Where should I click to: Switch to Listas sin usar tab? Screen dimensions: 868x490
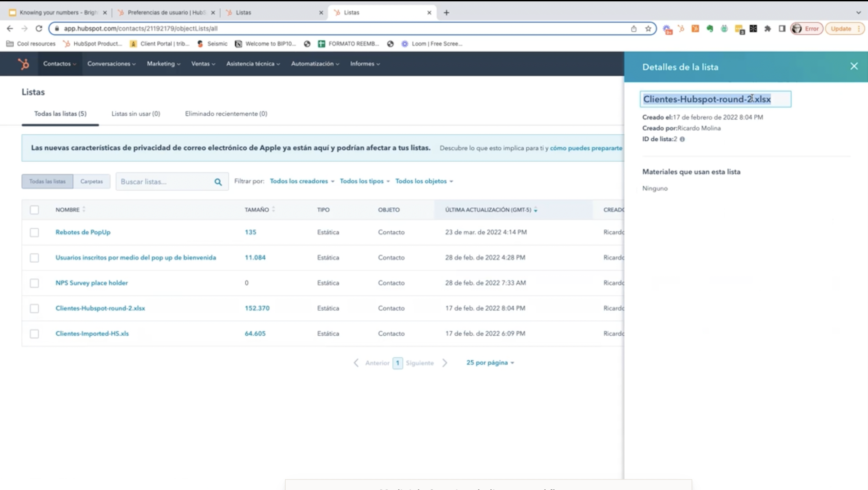coord(136,114)
